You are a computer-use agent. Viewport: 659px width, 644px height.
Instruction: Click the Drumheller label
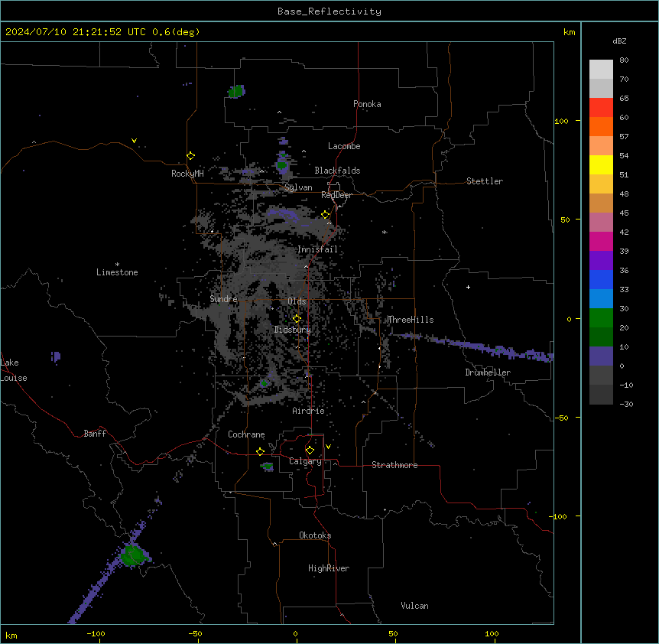[488, 372]
